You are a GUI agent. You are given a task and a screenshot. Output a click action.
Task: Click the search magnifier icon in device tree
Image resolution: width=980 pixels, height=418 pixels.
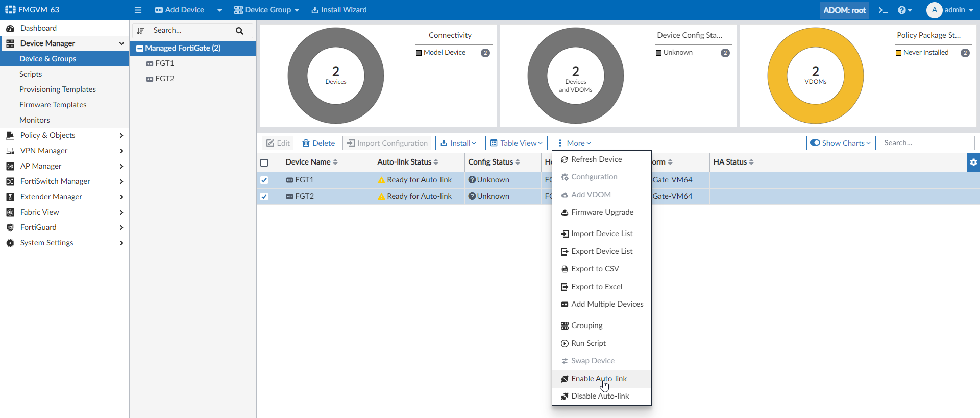coord(239,31)
